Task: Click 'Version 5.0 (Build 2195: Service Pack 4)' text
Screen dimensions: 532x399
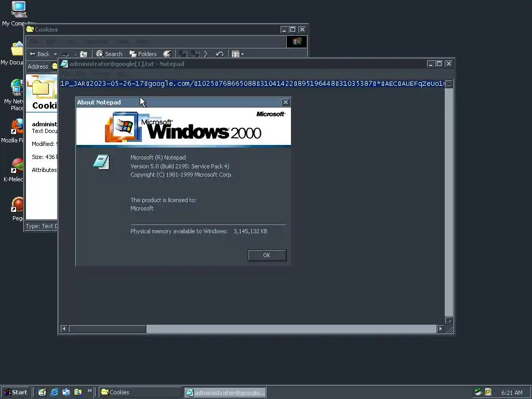Action: 180,166
